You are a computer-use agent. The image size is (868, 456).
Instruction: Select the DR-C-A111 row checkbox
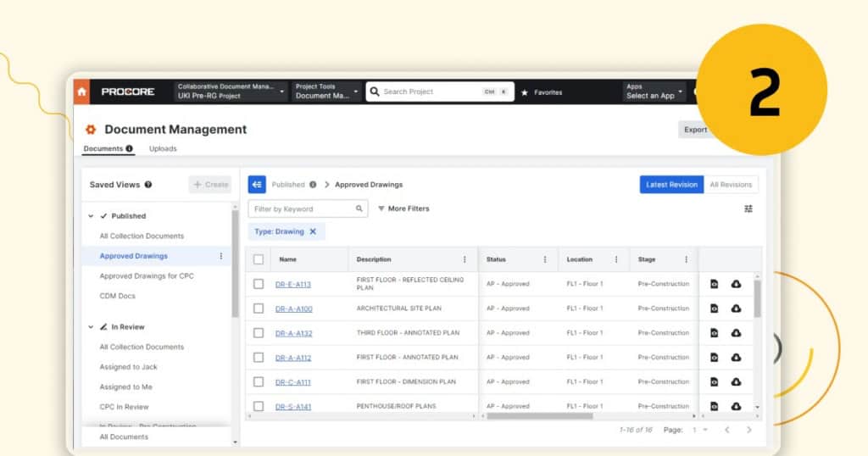click(x=259, y=382)
